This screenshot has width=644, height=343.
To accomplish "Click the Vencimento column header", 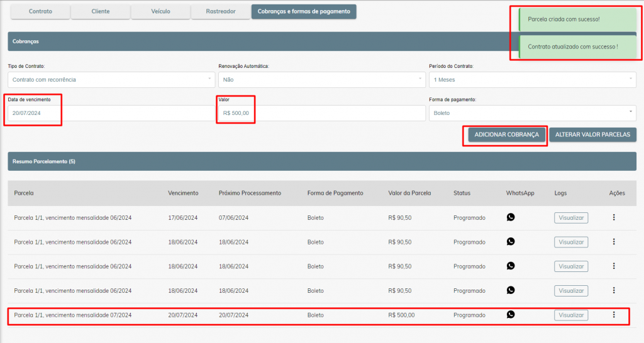I will [183, 193].
